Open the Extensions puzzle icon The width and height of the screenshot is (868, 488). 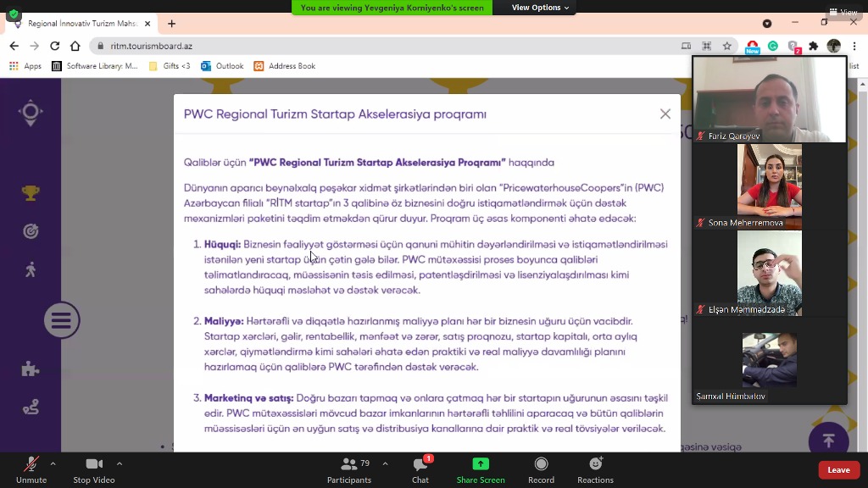pyautogui.click(x=813, y=46)
